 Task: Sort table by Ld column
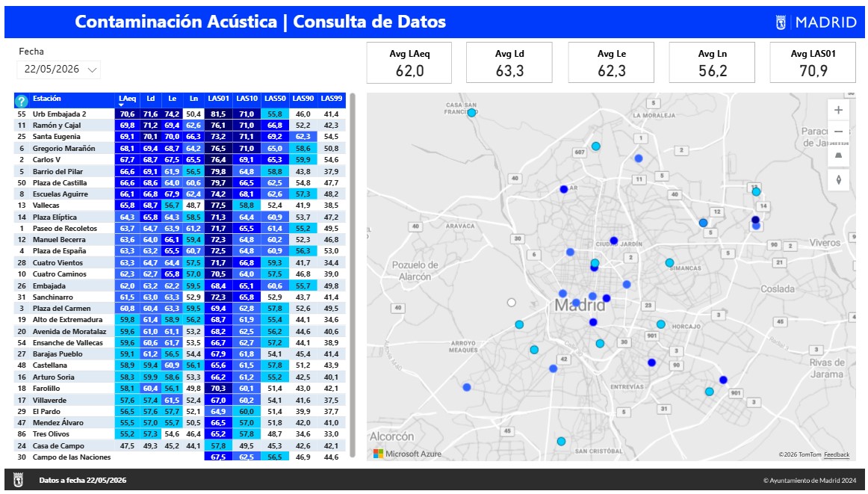pos(151,99)
